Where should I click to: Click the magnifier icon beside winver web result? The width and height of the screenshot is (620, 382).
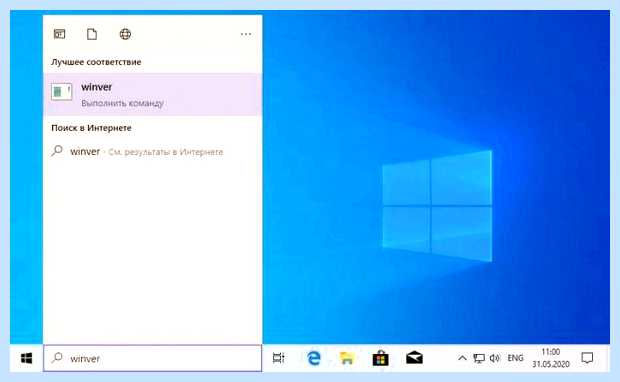tap(57, 151)
